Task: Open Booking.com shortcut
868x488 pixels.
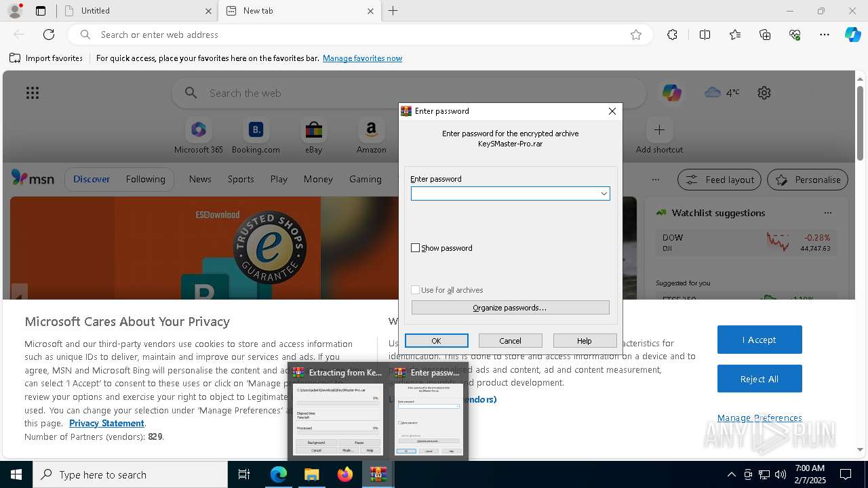Action: tap(256, 136)
